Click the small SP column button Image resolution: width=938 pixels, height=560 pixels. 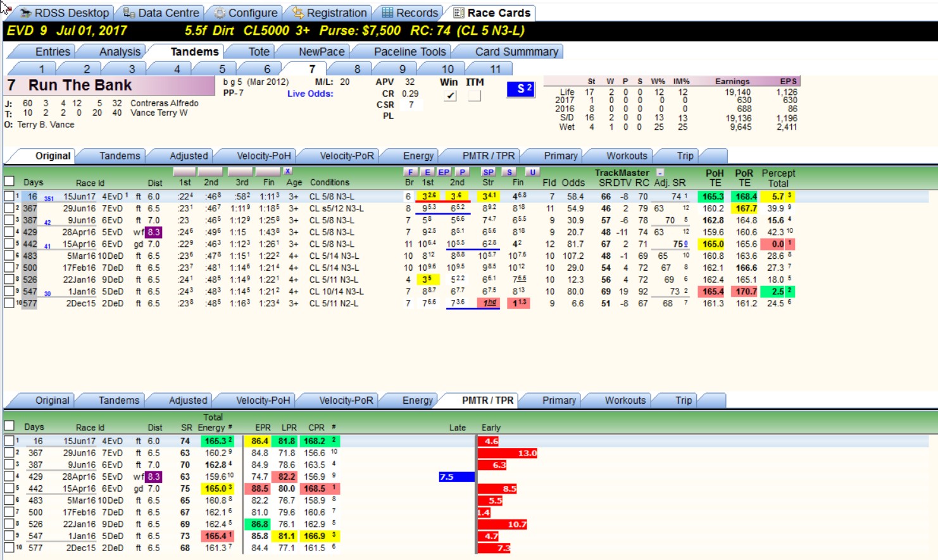point(488,172)
